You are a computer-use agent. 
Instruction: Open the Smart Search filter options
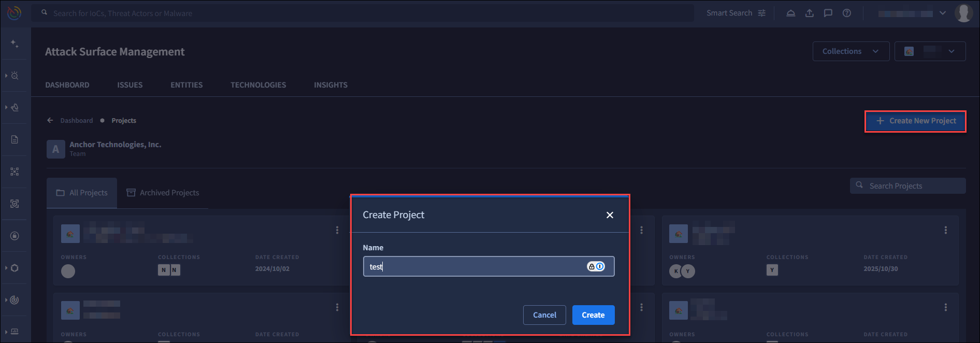761,13
